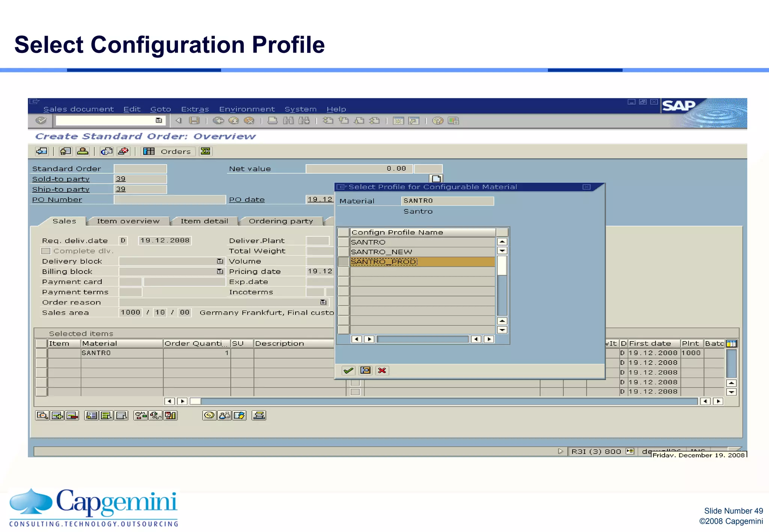The width and height of the screenshot is (769, 532).
Task: Click the Customize Local Layout icon
Action: tap(453, 120)
